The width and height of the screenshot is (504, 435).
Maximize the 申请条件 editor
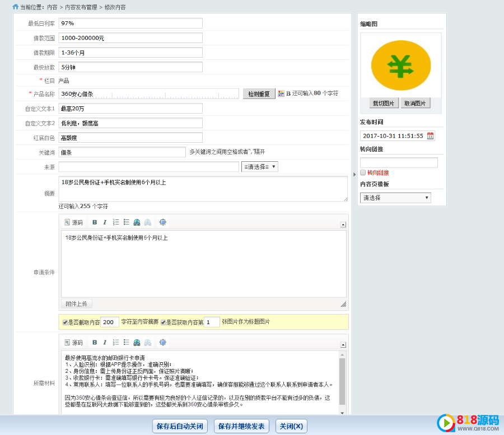tap(162, 222)
